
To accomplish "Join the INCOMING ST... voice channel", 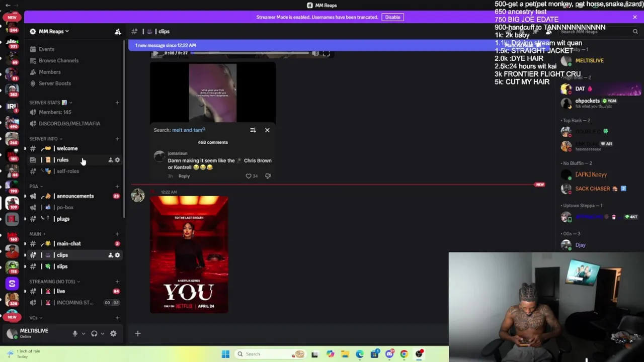I will [73, 303].
